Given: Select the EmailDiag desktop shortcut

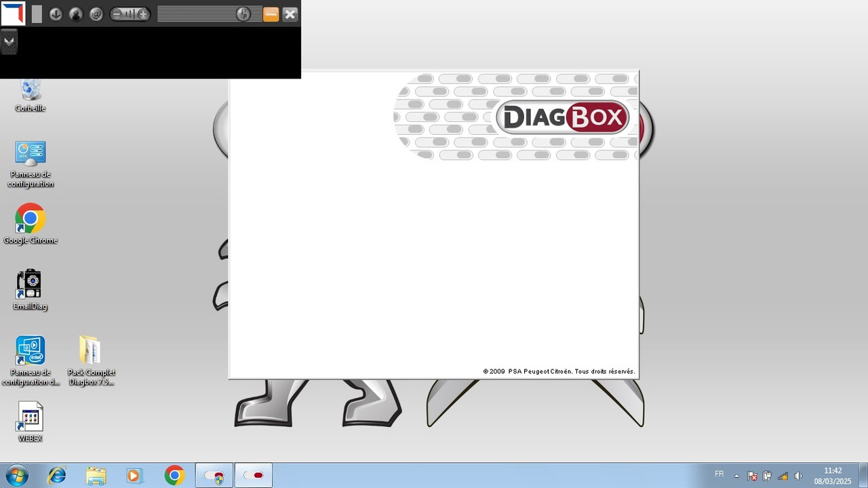Looking at the screenshot, I should [31, 290].
